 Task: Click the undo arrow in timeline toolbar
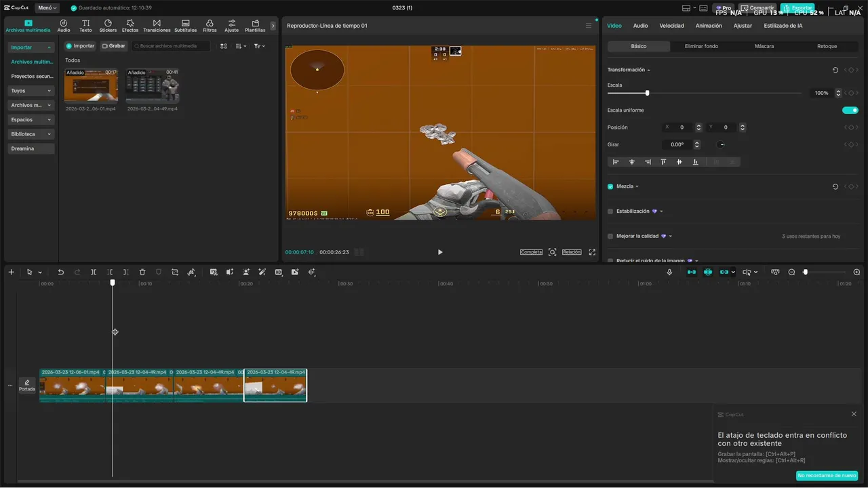60,272
